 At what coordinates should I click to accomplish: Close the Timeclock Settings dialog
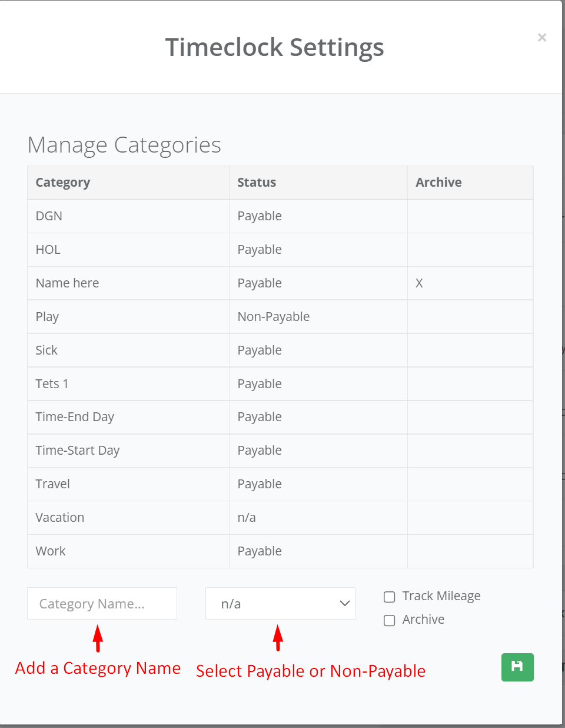541,38
